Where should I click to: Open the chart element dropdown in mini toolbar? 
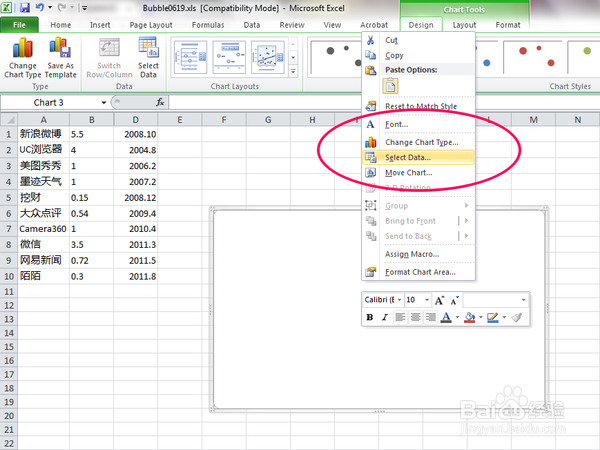(523, 300)
